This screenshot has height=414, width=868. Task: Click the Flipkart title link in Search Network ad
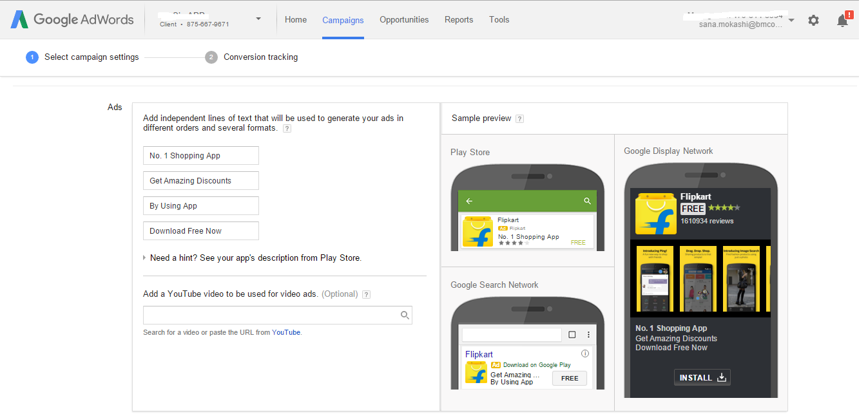479,354
